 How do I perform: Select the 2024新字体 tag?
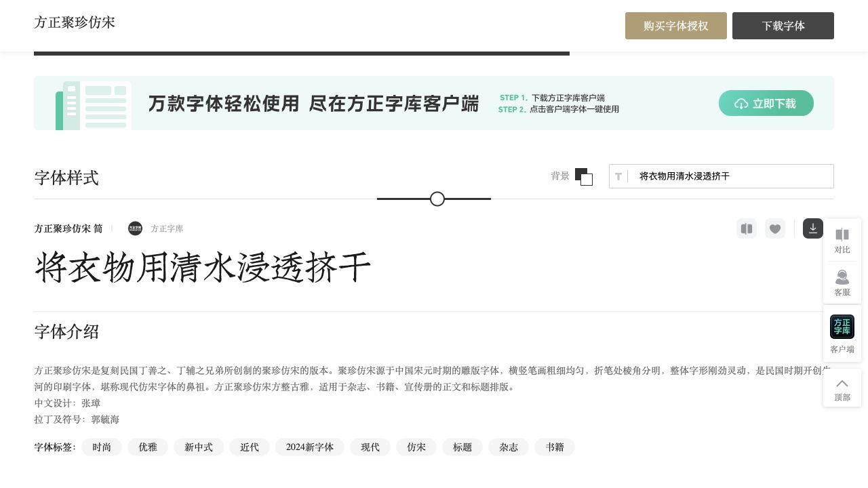(x=310, y=447)
